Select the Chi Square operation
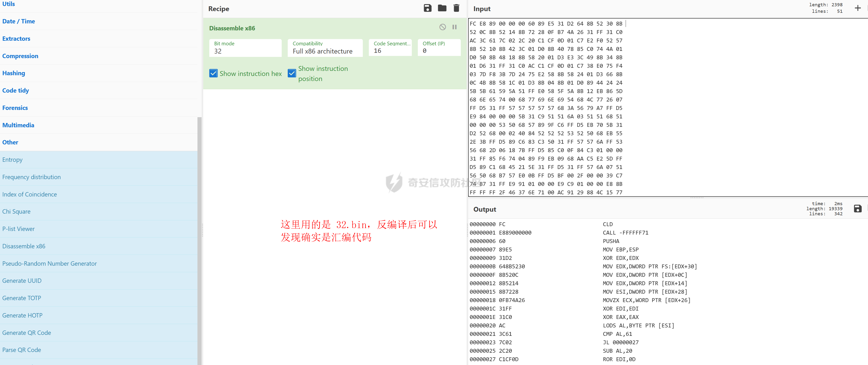This screenshot has height=365, width=868. pos(98,212)
